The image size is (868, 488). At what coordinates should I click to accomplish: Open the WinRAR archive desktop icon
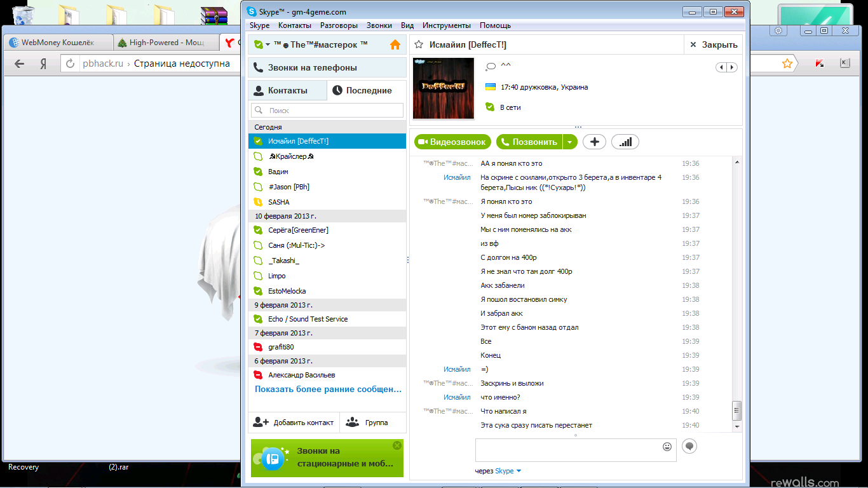point(214,15)
